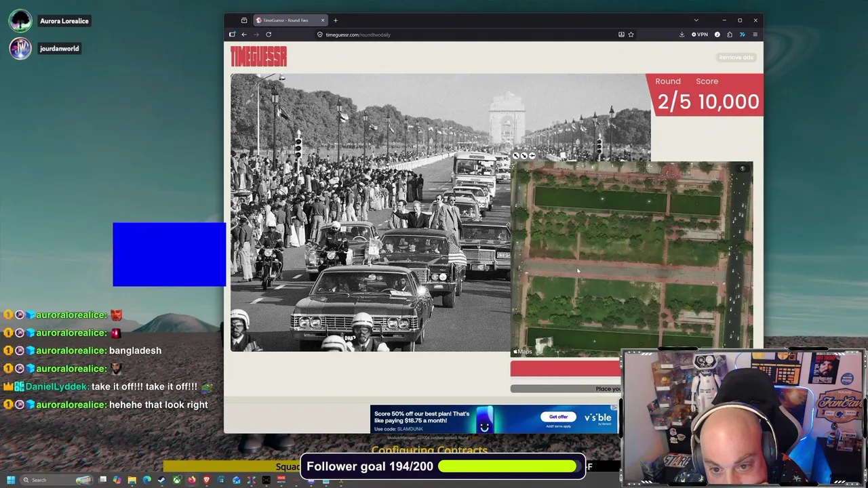The image size is (868, 488).
Task: Click the site security shield icon
Action: pos(320,35)
